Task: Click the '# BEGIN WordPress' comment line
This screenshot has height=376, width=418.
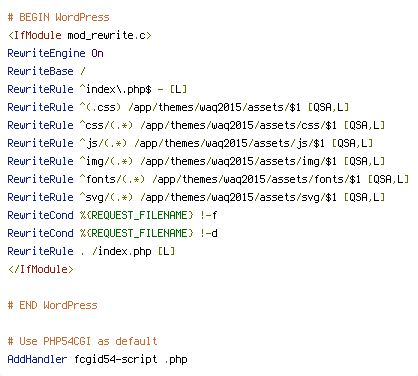Action: coord(58,17)
